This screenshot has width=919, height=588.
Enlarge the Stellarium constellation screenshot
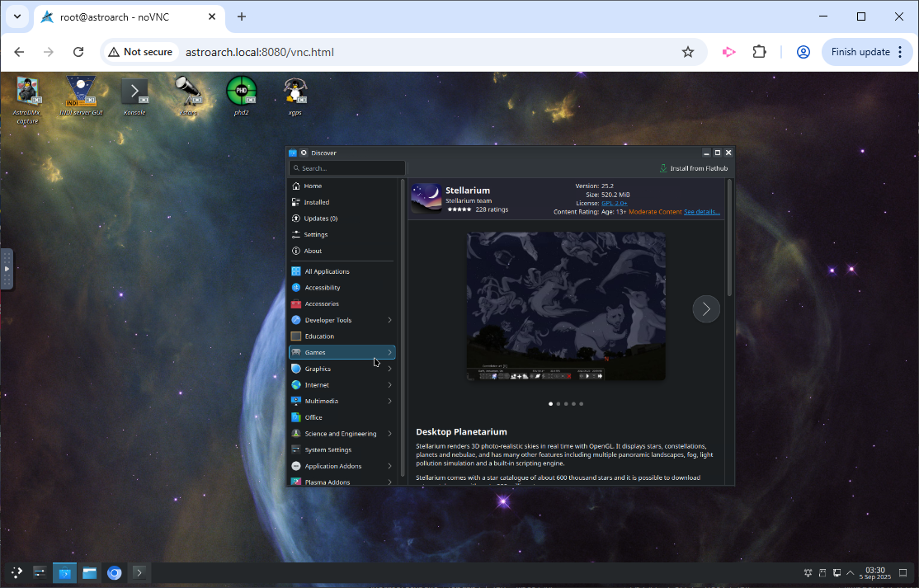[x=566, y=306]
